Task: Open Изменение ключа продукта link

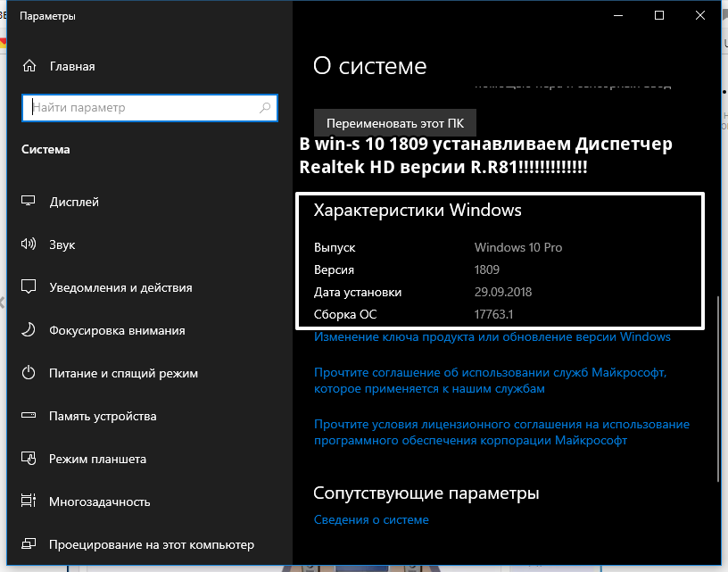Action: [x=492, y=337]
